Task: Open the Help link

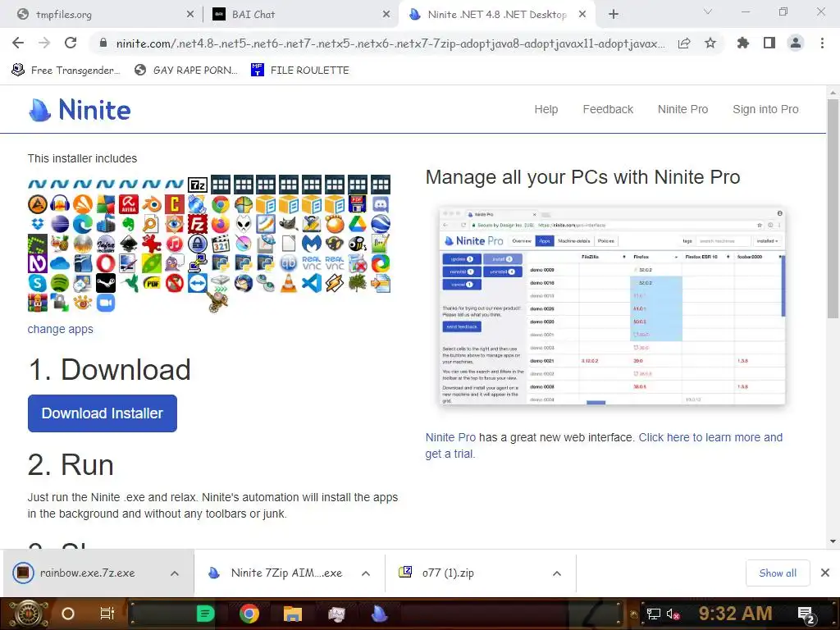Action: click(546, 109)
